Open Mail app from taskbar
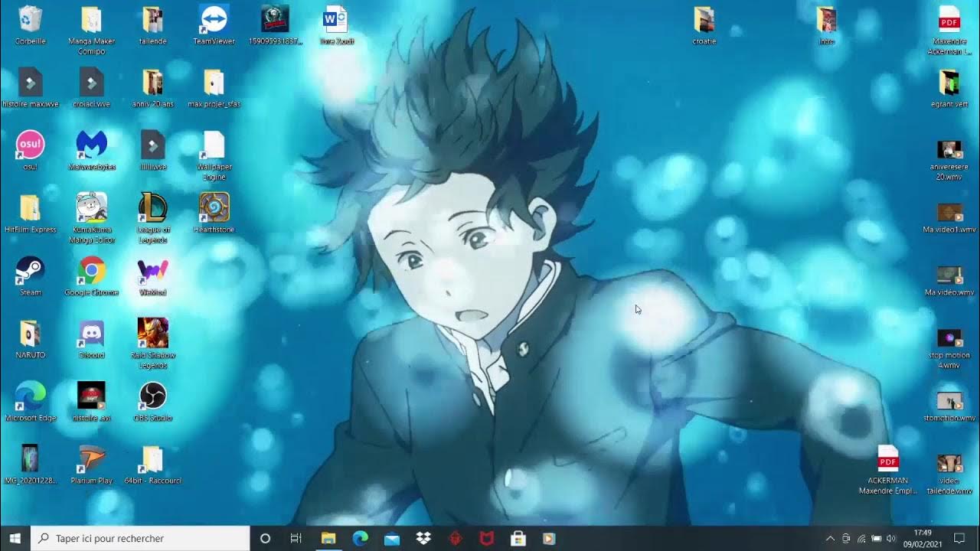 (392, 539)
